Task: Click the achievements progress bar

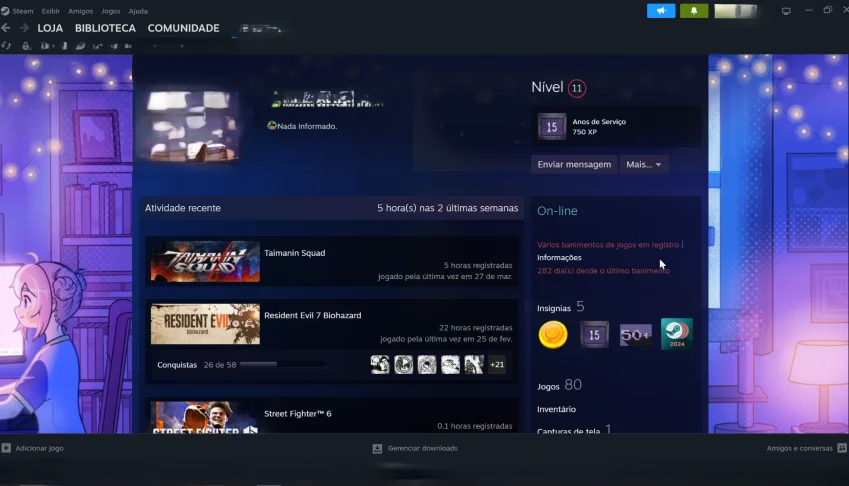Action: point(283,365)
